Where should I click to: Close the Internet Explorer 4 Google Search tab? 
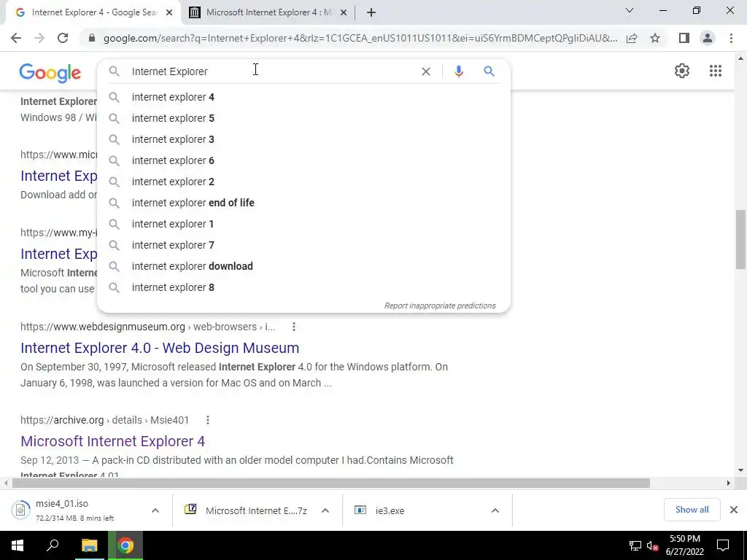pos(169,12)
